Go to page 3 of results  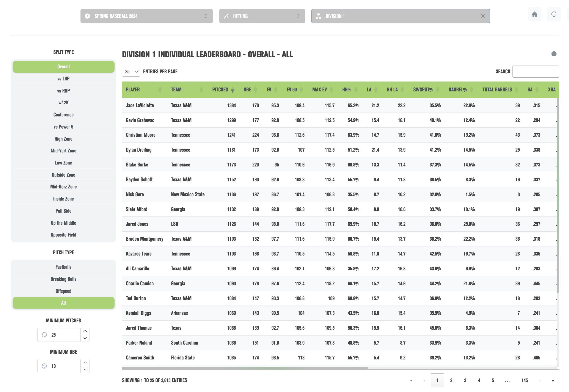[x=465, y=380]
